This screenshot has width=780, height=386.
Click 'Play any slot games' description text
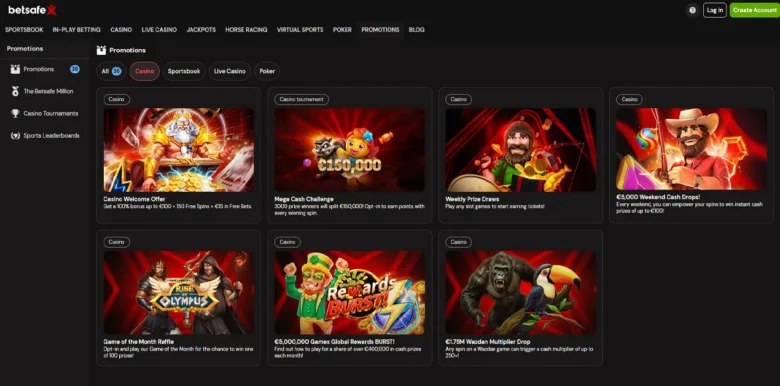click(495, 206)
